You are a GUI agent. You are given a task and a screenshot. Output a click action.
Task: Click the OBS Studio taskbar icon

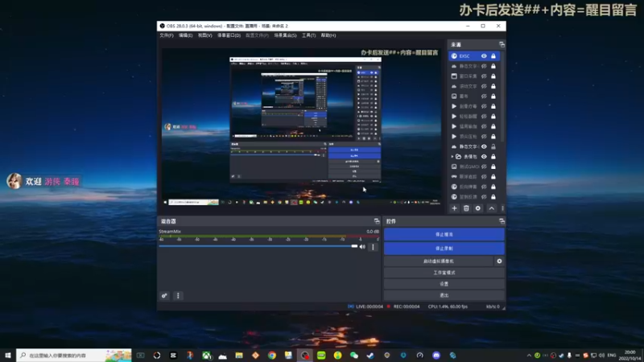[x=305, y=356]
